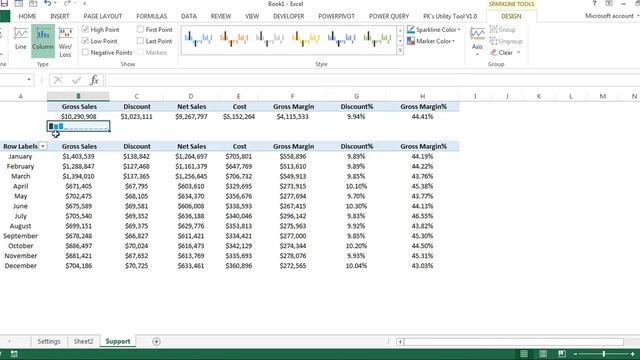This screenshot has width=640, height=360.
Task: Open the sparkline Axis options
Action: 477,41
